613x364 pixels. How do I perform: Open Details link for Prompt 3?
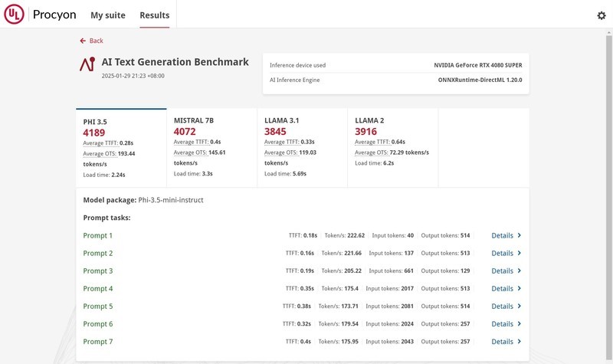coord(502,271)
